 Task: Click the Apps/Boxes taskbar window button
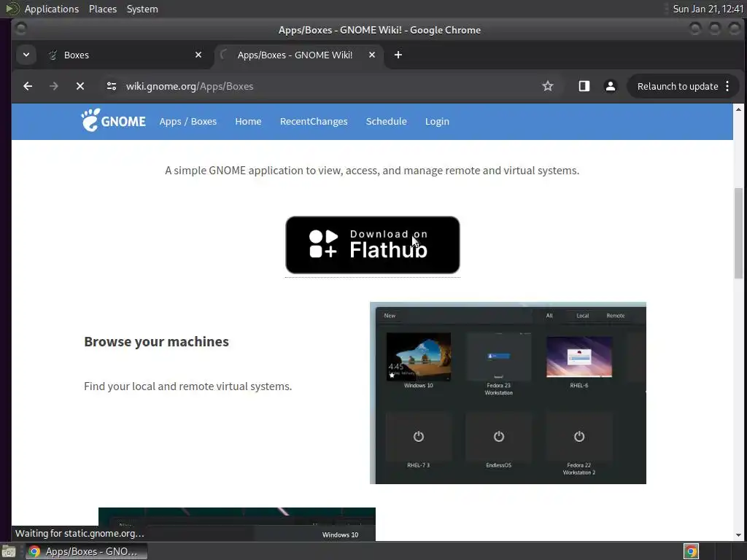click(87, 551)
